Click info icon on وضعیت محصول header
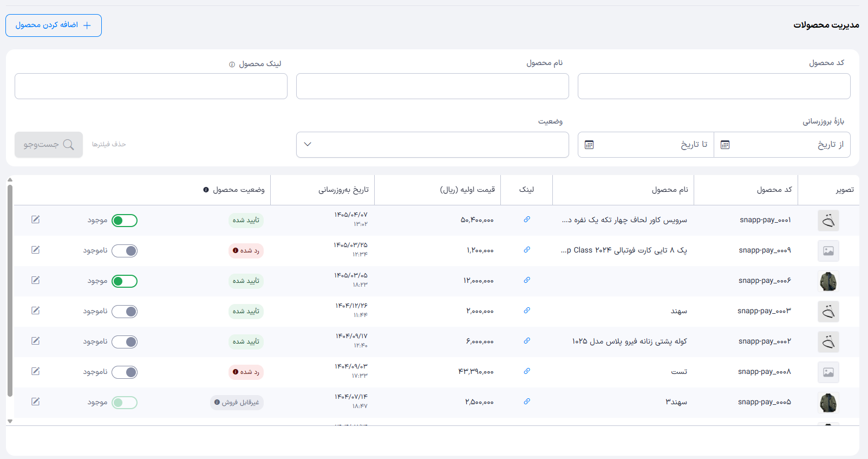 coord(206,190)
